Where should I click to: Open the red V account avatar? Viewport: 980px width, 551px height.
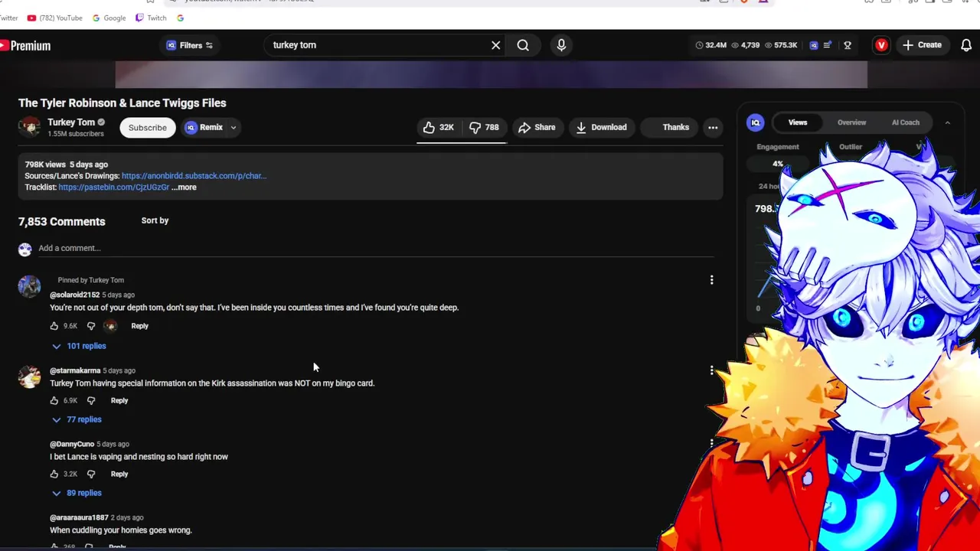(x=881, y=45)
